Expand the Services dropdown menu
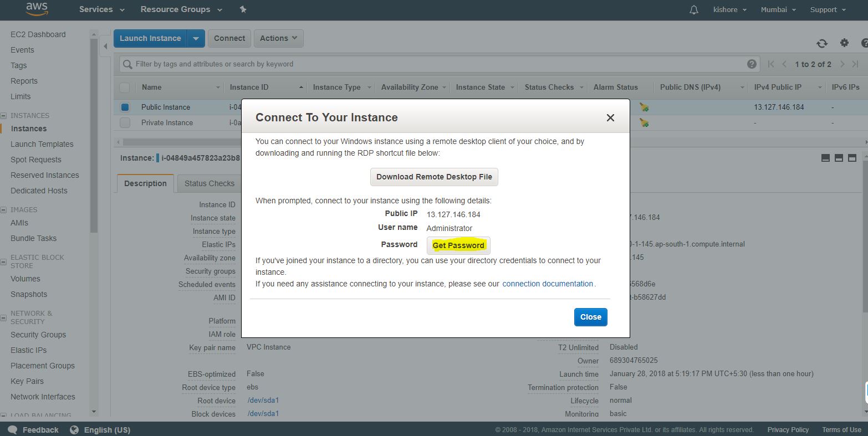This screenshot has width=868, height=436. pos(101,9)
